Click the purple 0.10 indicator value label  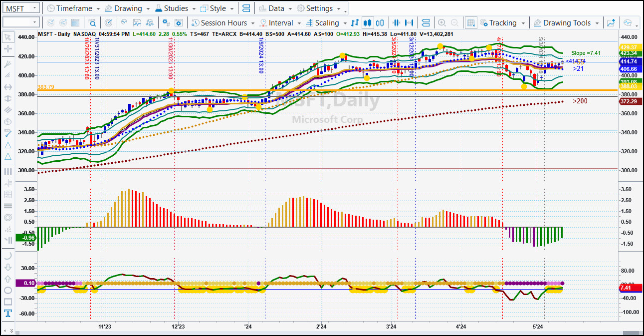point(27,283)
